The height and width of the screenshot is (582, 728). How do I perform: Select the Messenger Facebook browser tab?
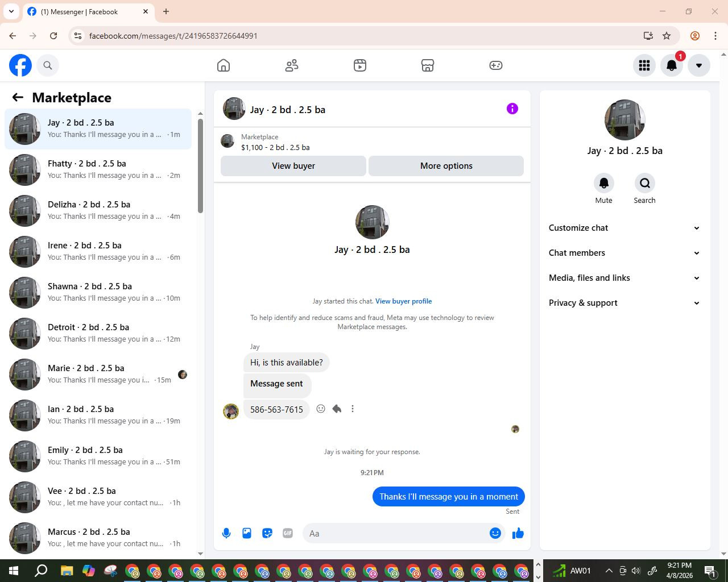[88, 12]
